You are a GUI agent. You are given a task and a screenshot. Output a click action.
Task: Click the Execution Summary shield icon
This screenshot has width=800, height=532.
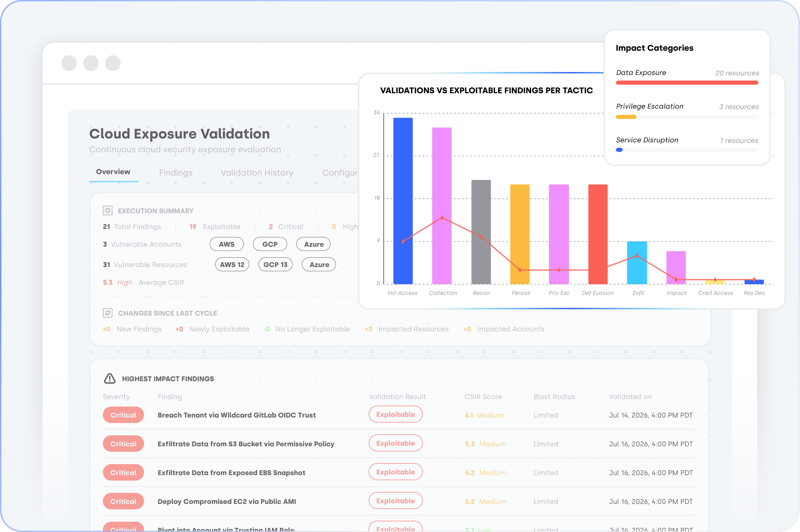[108, 210]
